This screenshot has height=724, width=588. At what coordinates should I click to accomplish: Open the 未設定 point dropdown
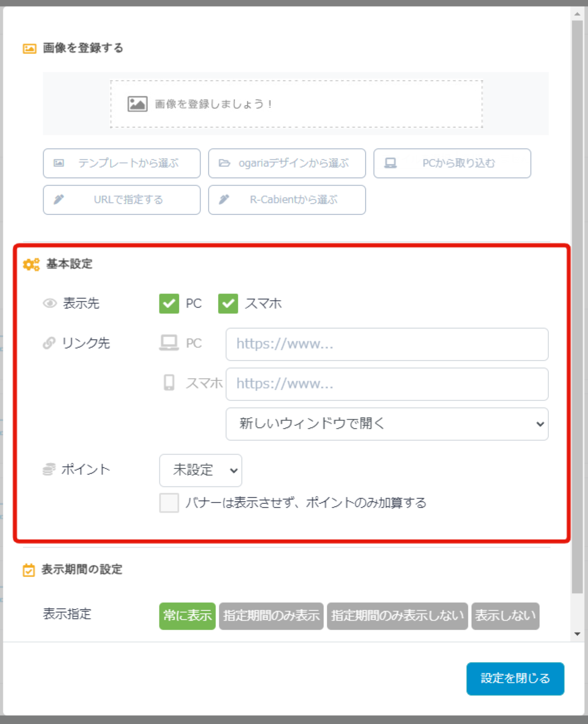[x=201, y=470]
